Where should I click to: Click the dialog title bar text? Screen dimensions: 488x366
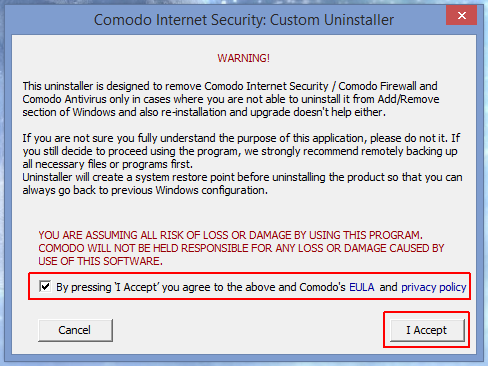click(x=244, y=20)
